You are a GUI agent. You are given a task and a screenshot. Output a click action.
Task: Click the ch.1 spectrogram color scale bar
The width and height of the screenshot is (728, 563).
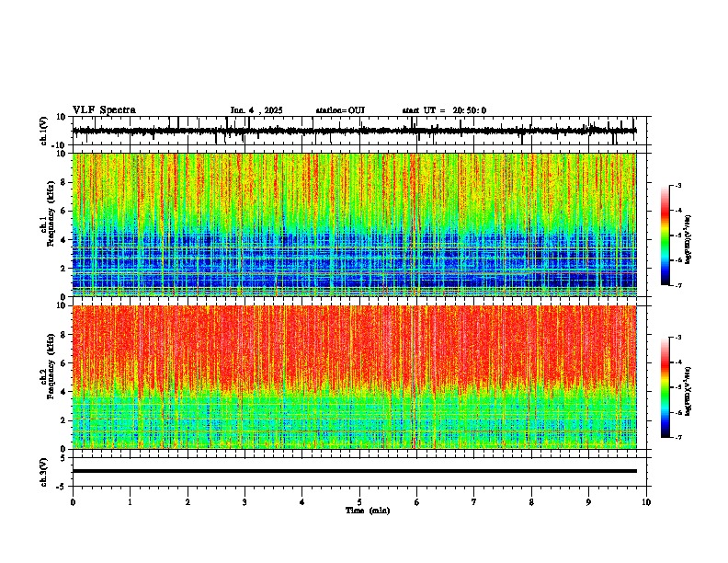click(665, 236)
